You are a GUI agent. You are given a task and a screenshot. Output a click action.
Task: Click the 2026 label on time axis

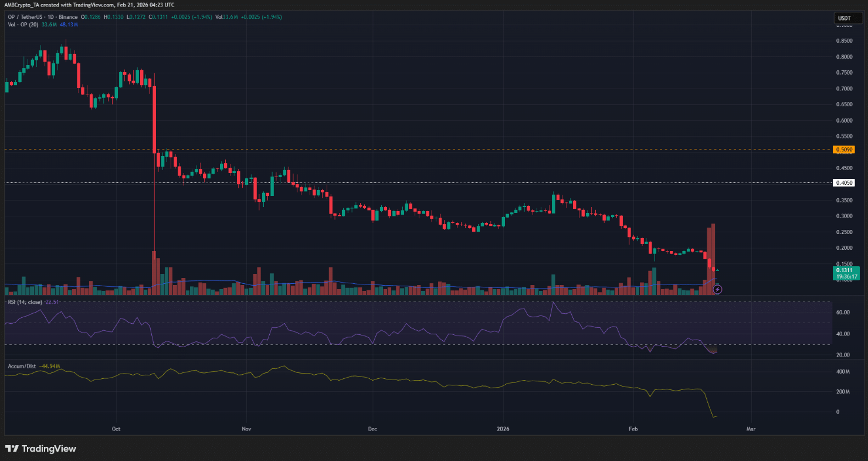[x=504, y=429]
